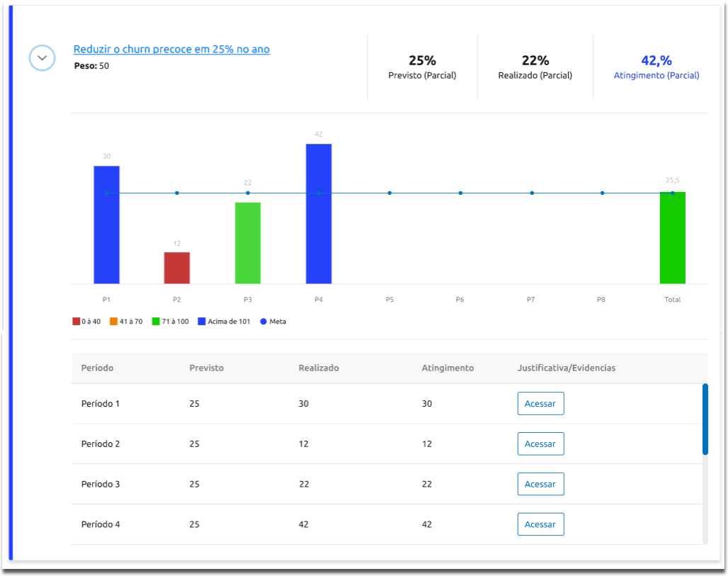728x576 pixels.
Task: Toggle the red '0 à 40' legend swatch
Action: (x=76, y=322)
